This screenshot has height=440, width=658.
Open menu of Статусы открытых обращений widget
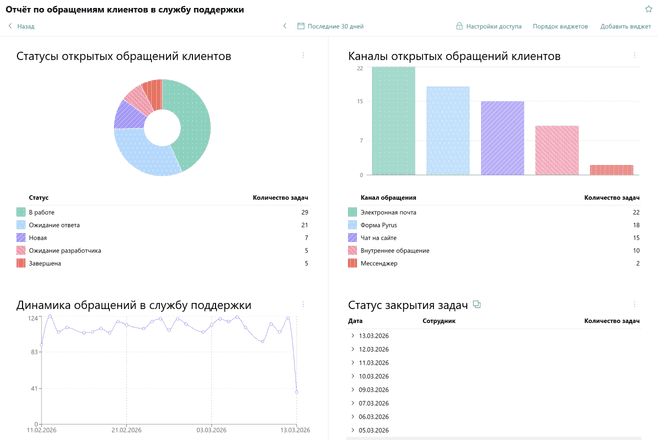coord(303,56)
